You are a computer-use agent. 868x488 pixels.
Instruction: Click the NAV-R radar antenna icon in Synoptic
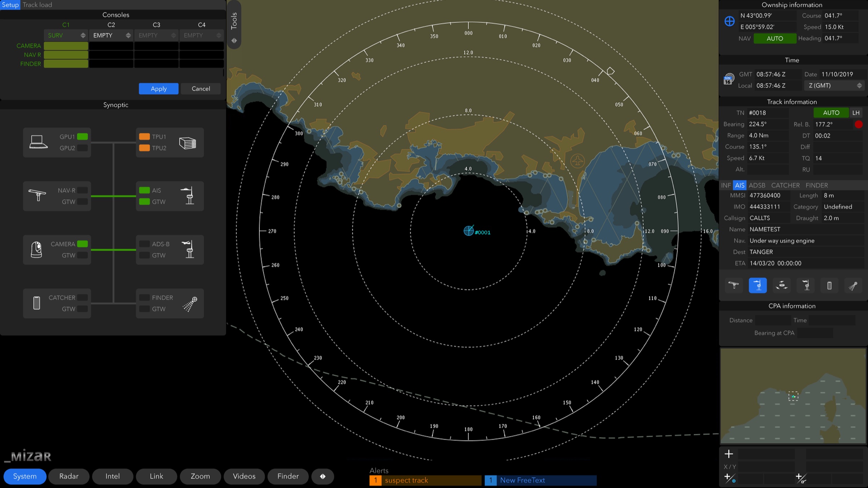37,195
